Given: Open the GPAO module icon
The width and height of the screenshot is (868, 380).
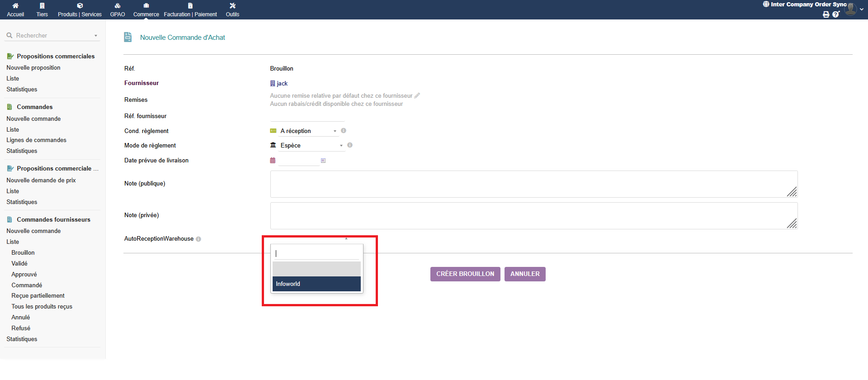Looking at the screenshot, I should click(x=118, y=6).
